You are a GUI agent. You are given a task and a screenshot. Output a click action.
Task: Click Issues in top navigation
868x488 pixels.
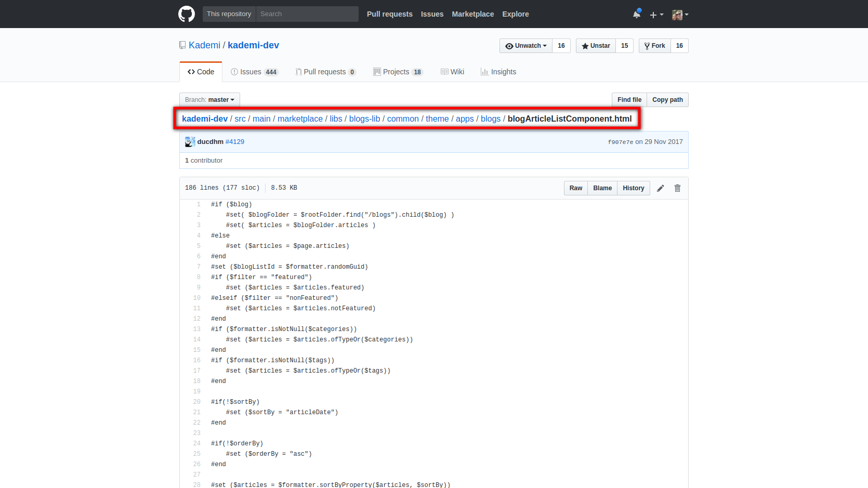[x=432, y=14]
